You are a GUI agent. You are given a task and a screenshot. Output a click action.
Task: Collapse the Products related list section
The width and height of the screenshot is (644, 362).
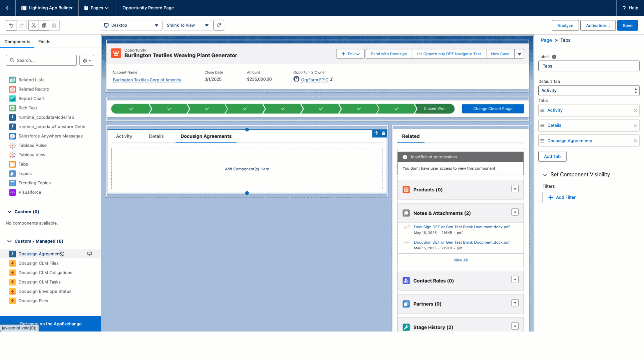[x=515, y=188]
